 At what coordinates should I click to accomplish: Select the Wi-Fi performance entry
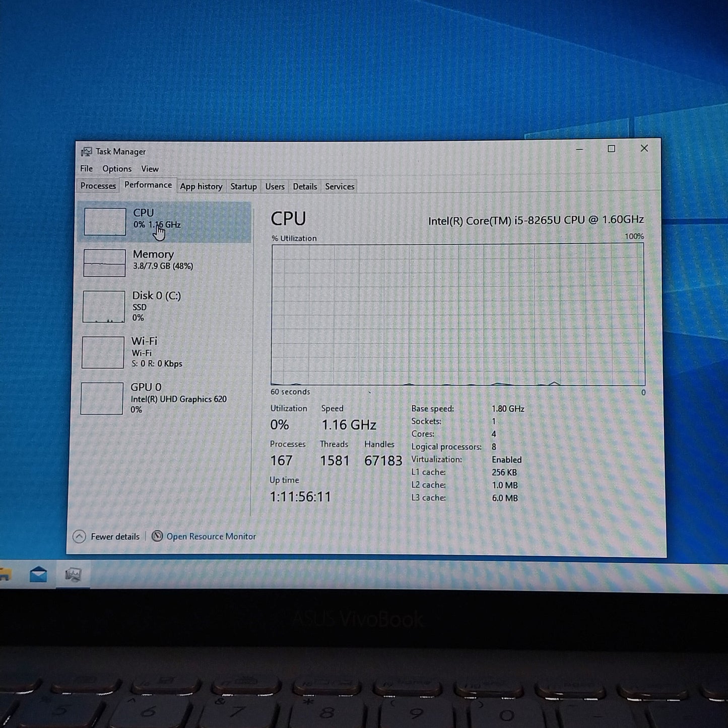point(163,352)
